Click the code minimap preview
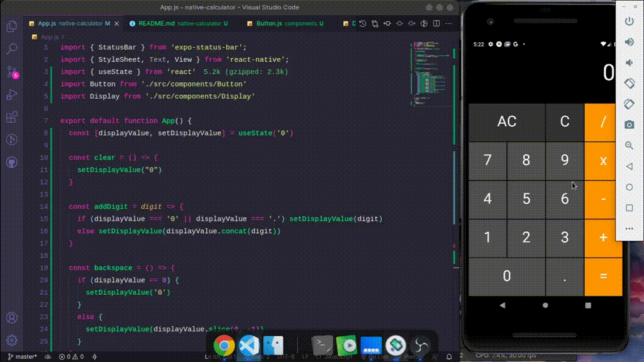Viewport: 644px width, 362px height. click(x=430, y=73)
